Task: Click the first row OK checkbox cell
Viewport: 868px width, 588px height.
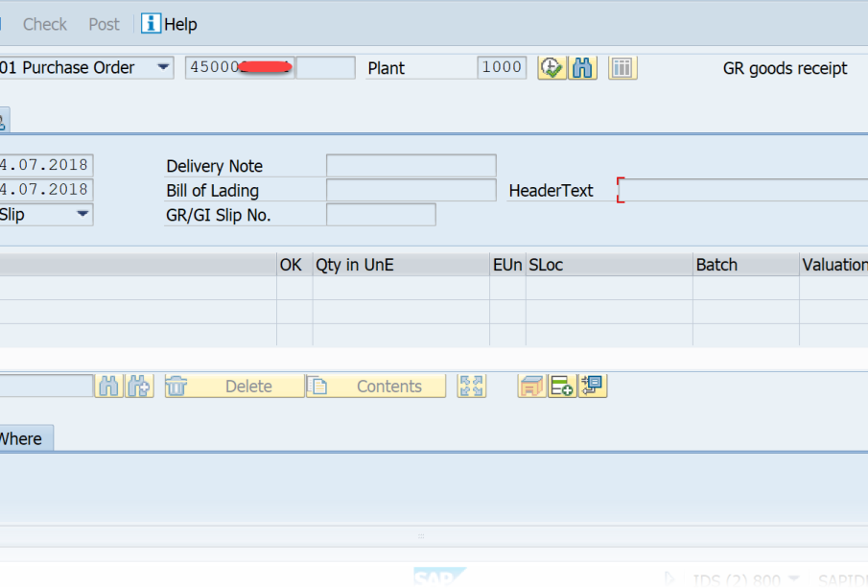Action: (294, 288)
